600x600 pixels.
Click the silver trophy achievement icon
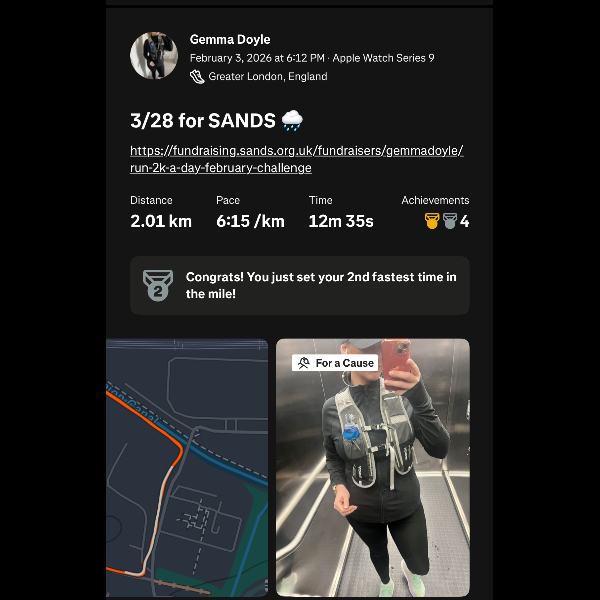pos(450,221)
